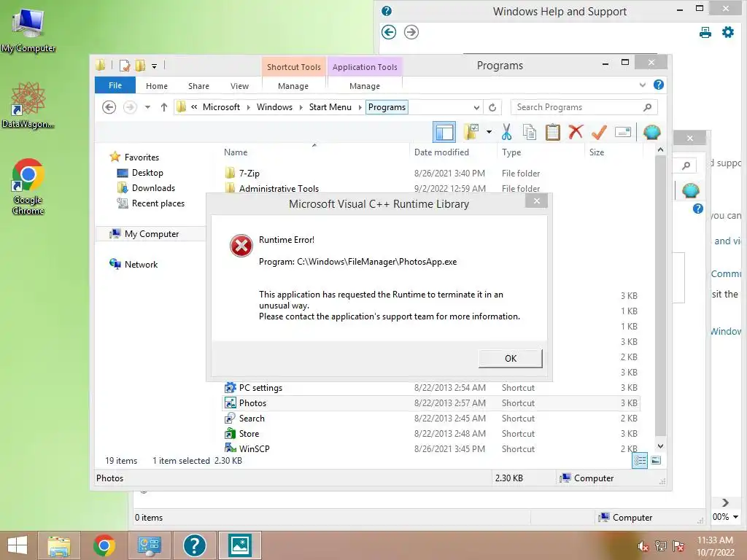747x560 pixels.
Task: Toggle the navigation pane toolbar button
Action: pos(444,133)
